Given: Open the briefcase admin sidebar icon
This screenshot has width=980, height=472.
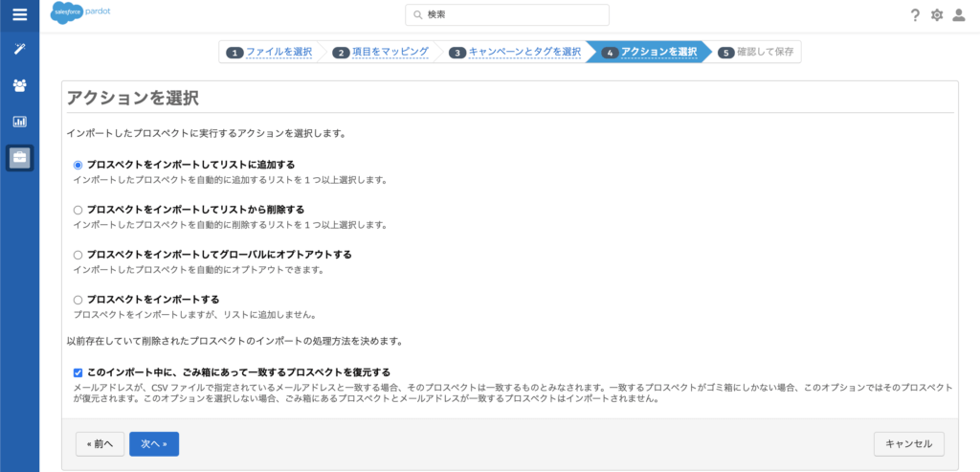Looking at the screenshot, I should [x=19, y=158].
